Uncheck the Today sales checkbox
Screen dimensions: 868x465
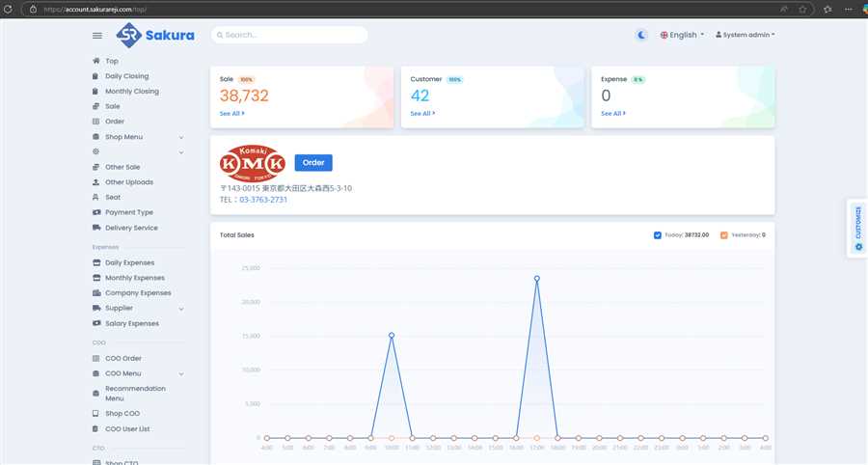pyautogui.click(x=658, y=234)
